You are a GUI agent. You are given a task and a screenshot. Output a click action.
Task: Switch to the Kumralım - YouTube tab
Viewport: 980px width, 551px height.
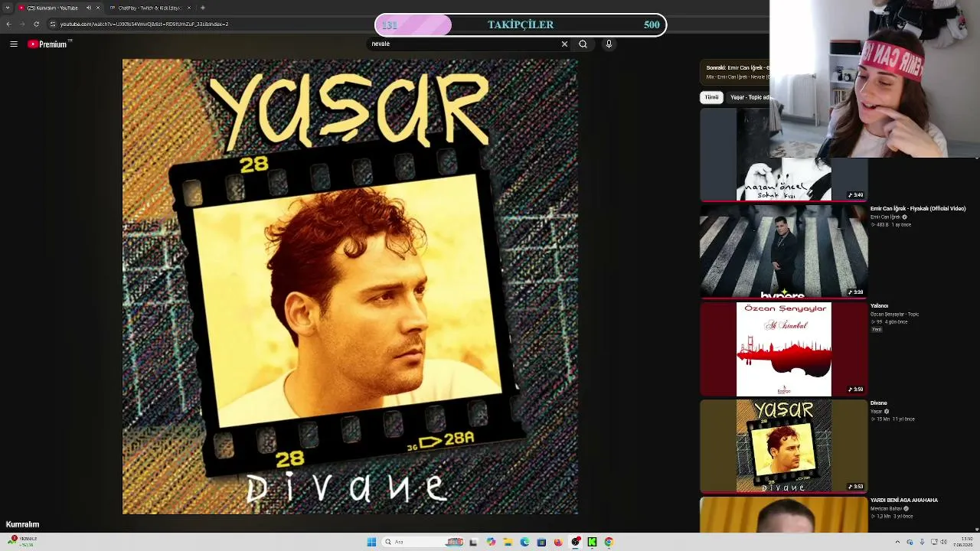point(53,8)
